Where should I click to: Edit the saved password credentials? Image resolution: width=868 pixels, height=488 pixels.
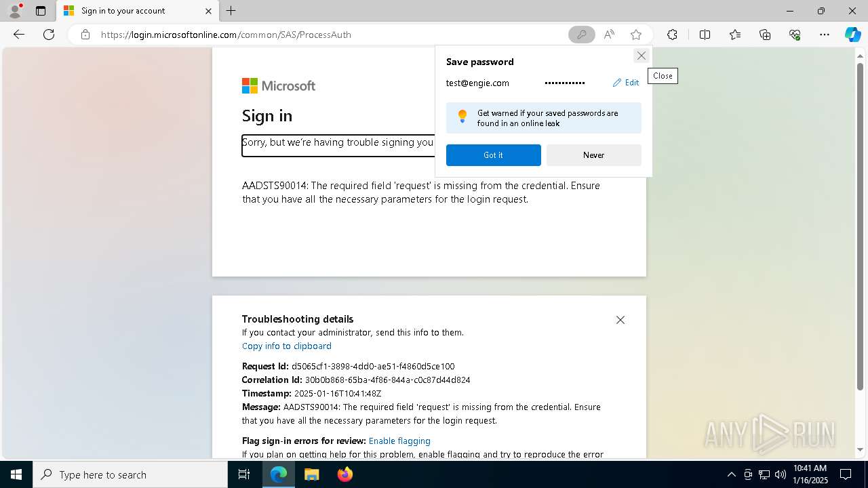(x=626, y=83)
